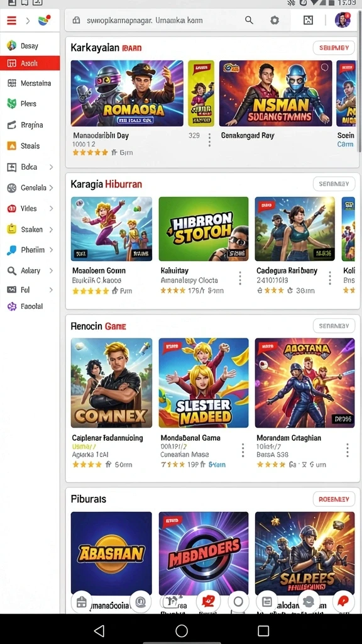Click the search magnifier in address bar

[249, 20]
